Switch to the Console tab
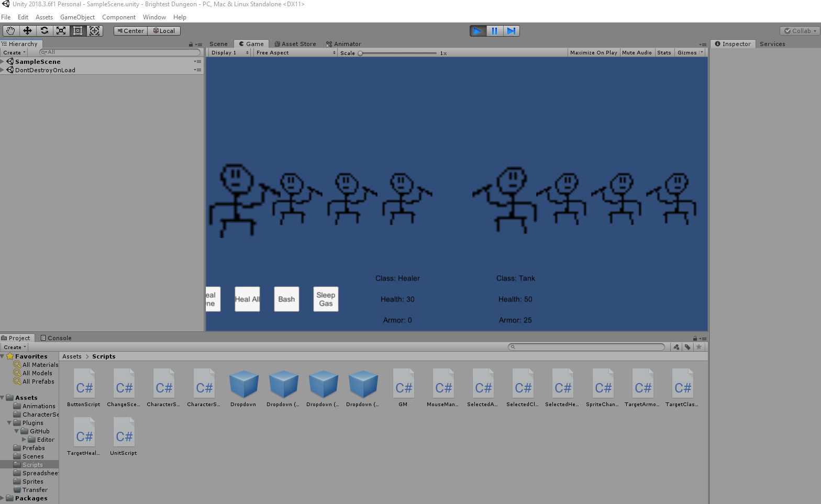Image resolution: width=821 pixels, height=504 pixels. (56, 338)
